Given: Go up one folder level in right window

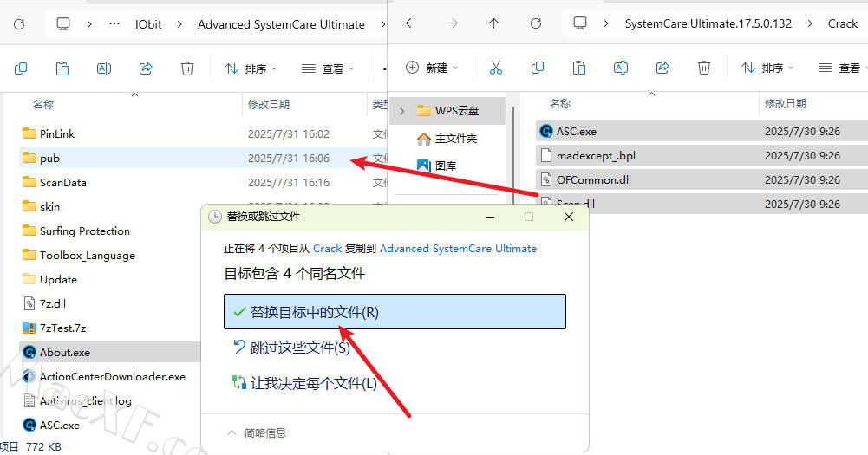Looking at the screenshot, I should [493, 23].
